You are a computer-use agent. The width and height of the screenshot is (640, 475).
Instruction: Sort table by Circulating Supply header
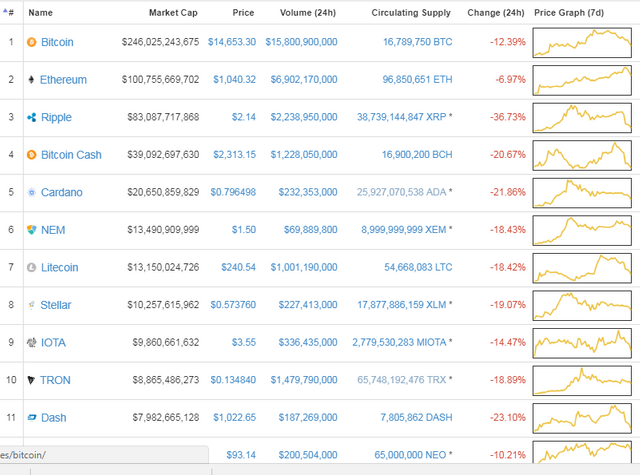pos(411,13)
